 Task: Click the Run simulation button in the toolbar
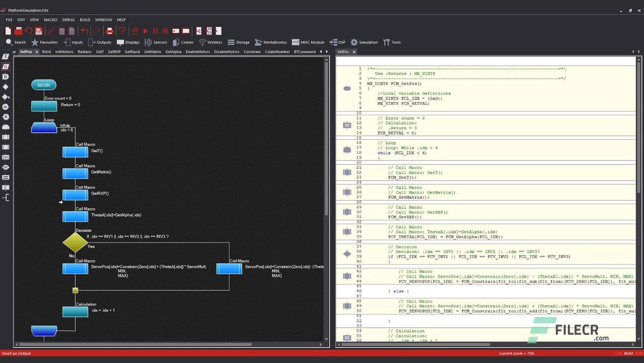pos(145,30)
